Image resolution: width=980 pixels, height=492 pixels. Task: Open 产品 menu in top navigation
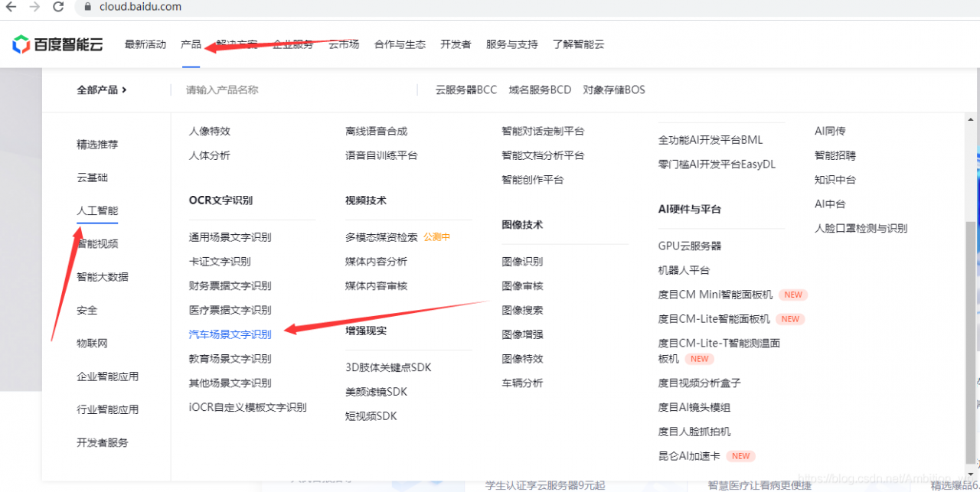click(x=191, y=44)
